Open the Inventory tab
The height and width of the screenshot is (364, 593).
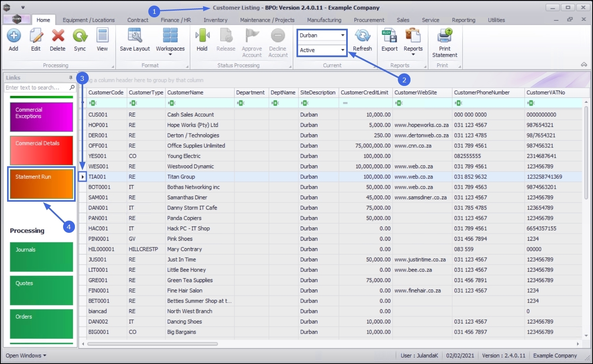215,20
